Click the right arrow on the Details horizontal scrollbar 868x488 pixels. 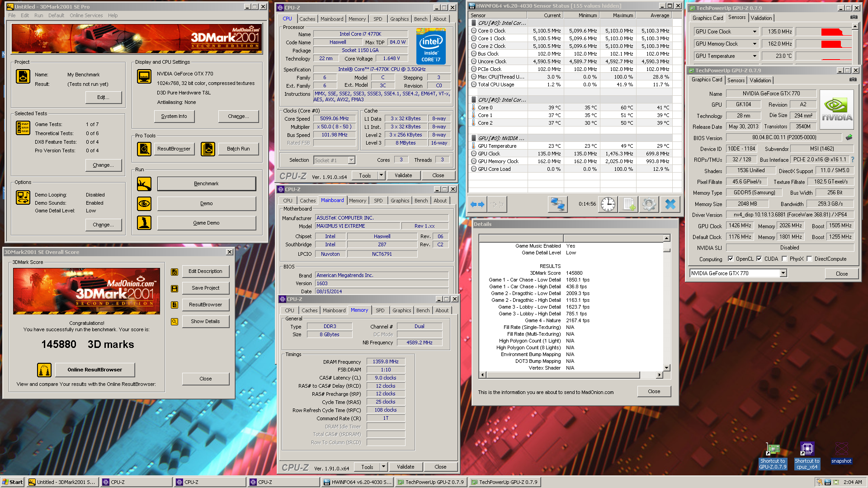coord(659,375)
